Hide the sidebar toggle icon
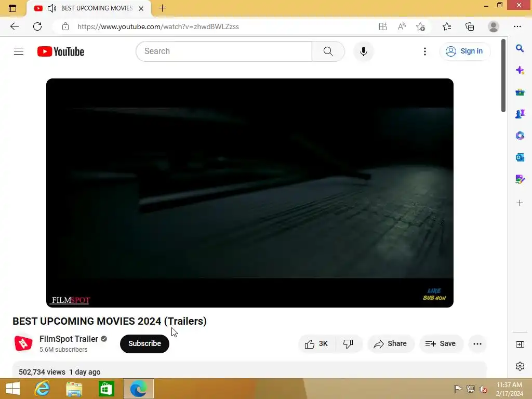 520,344
